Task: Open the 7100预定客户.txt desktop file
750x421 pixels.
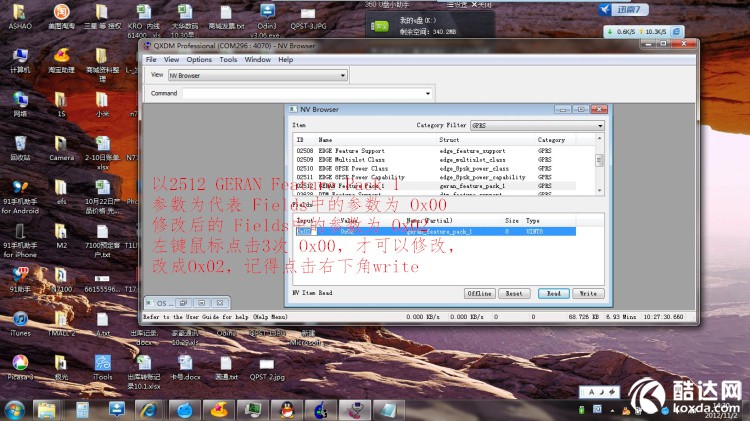Action: point(102,240)
